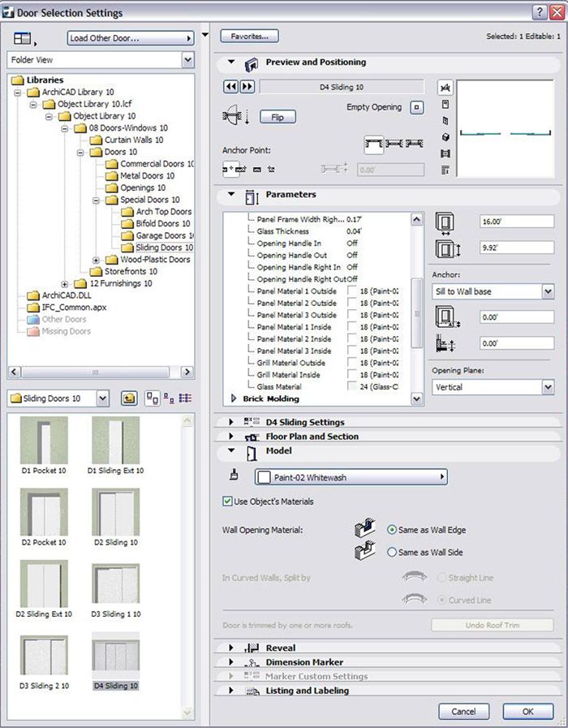Collapse the Special Doors 10 node
Screen dimensions: 568x728
click(x=96, y=200)
